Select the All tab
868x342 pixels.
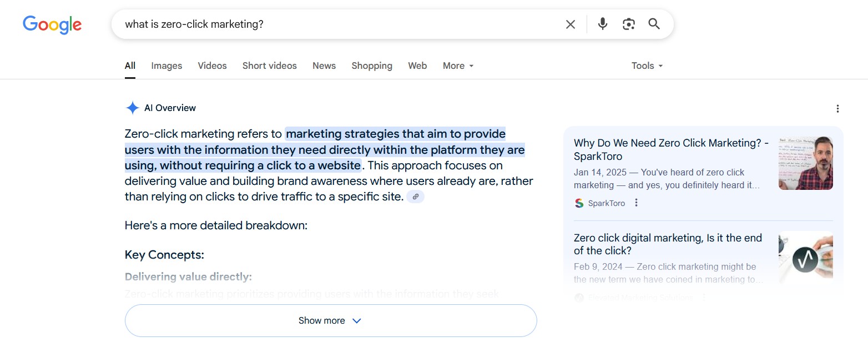(130, 66)
